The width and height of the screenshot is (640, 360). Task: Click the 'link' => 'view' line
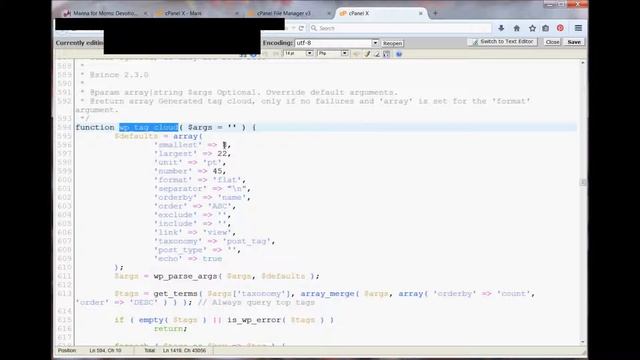click(195, 232)
